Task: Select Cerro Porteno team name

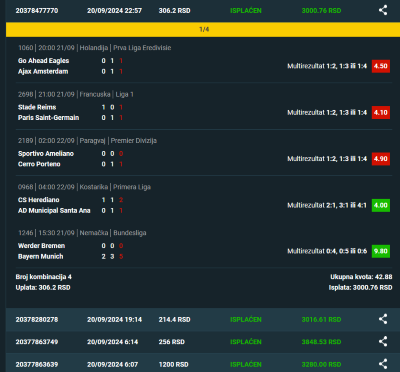Action: (x=39, y=164)
